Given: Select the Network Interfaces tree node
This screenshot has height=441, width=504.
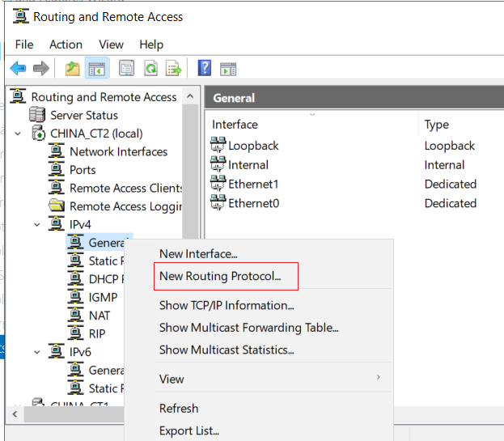Looking at the screenshot, I should click(x=119, y=151).
